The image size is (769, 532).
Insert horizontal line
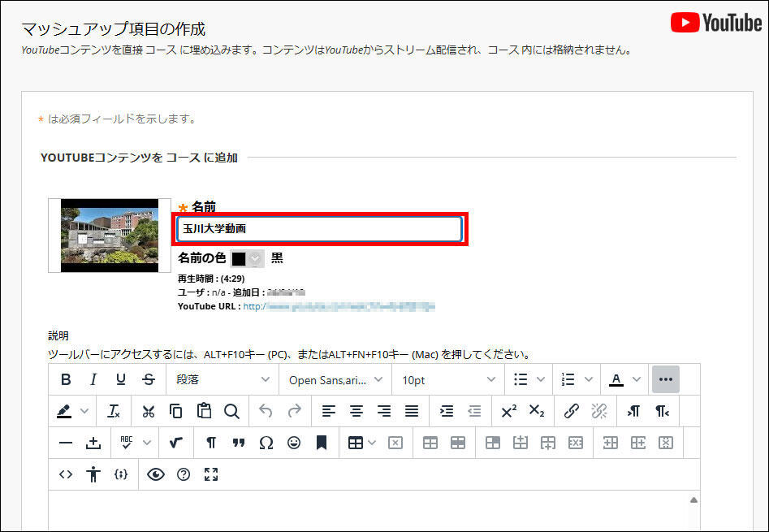[66, 443]
